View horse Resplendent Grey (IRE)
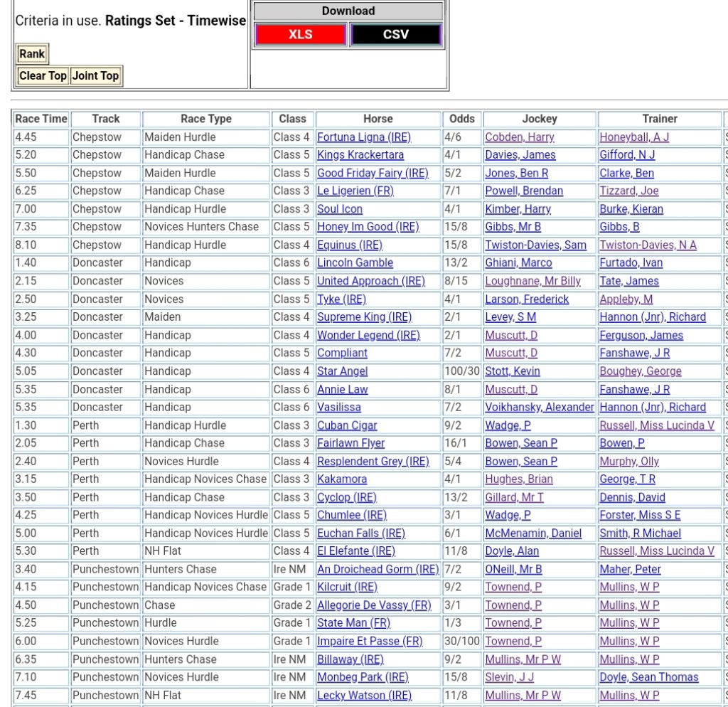The image size is (728, 707). pyautogui.click(x=373, y=462)
